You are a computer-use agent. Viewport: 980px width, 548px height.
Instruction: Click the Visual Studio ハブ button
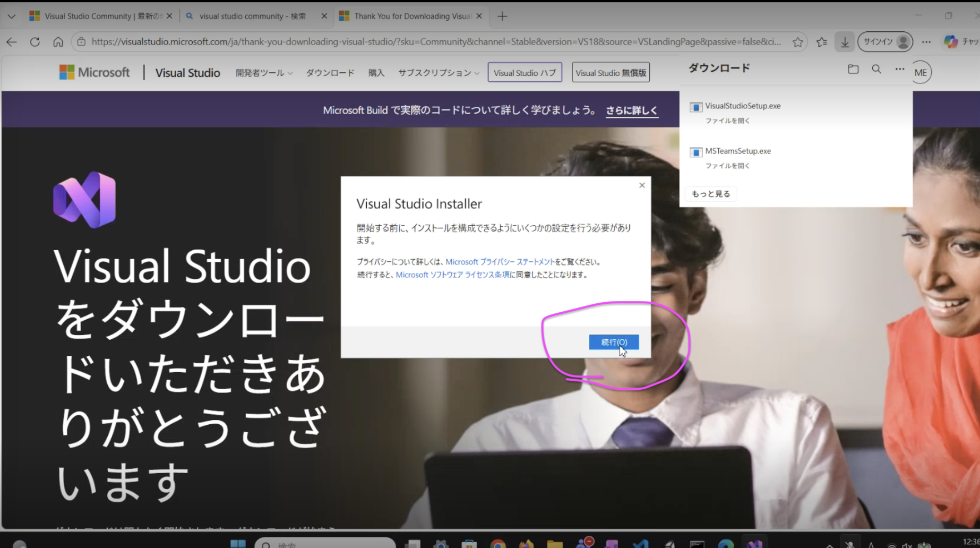(525, 72)
